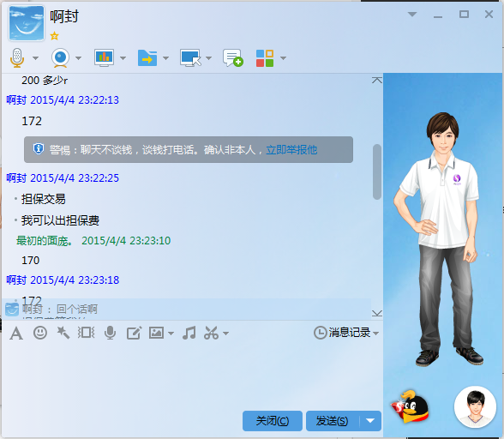Open the emoji smiley picker
504x439 pixels.
click(x=40, y=333)
